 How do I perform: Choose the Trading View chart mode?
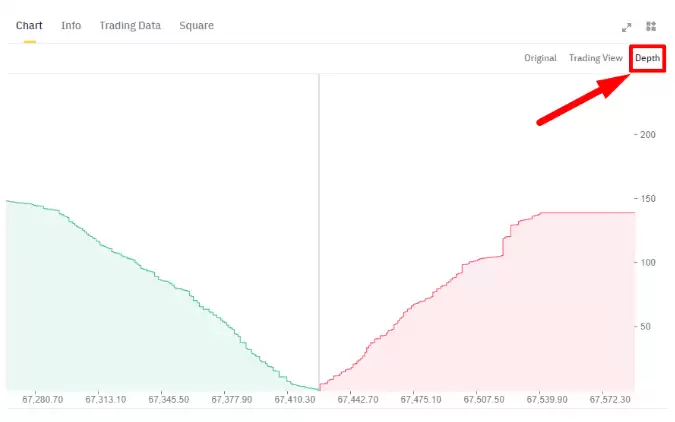point(596,58)
